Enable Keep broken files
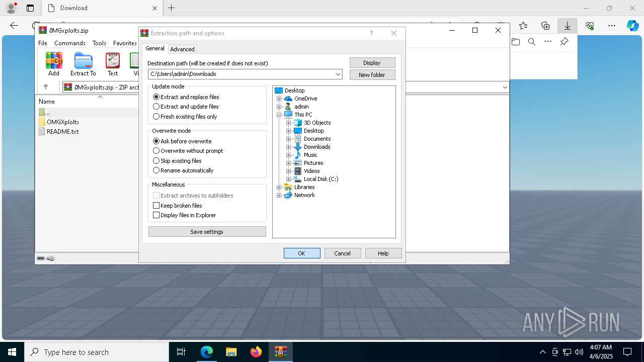The width and height of the screenshot is (644, 362). point(177,206)
